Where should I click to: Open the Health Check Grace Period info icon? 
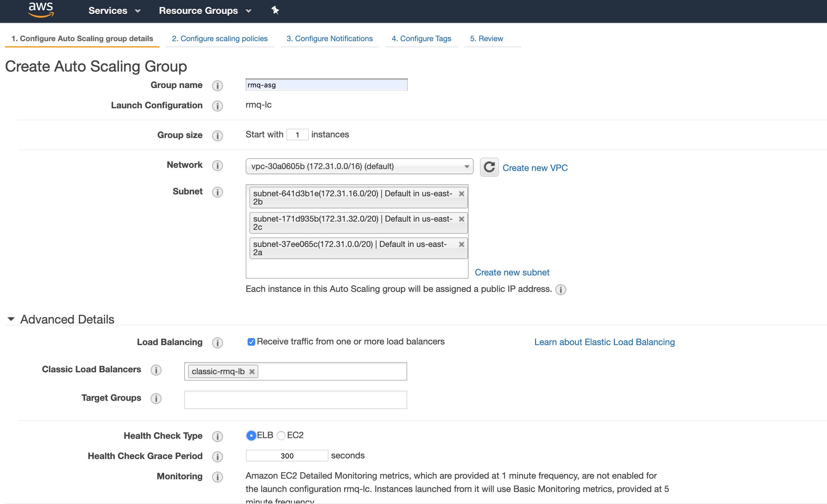pyautogui.click(x=218, y=456)
